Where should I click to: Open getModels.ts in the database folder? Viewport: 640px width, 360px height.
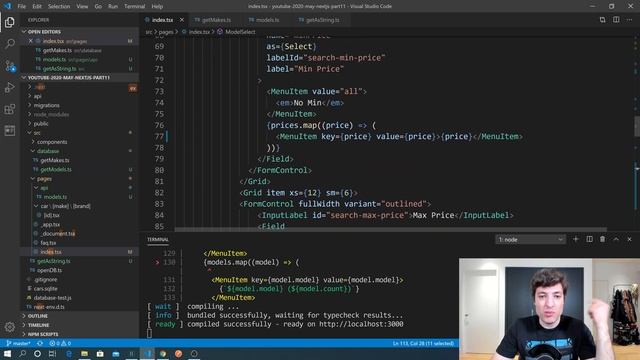click(x=56, y=169)
